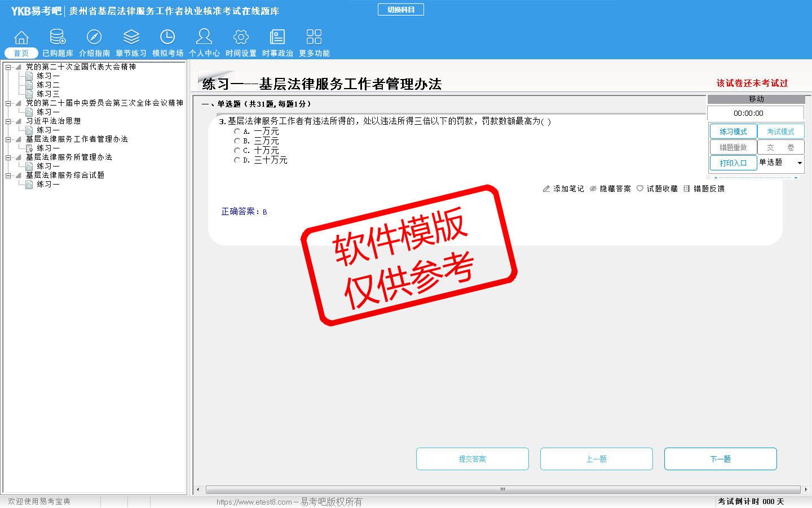Open 模拟考场 clock icon
The height and width of the screenshot is (508, 812).
click(x=167, y=37)
